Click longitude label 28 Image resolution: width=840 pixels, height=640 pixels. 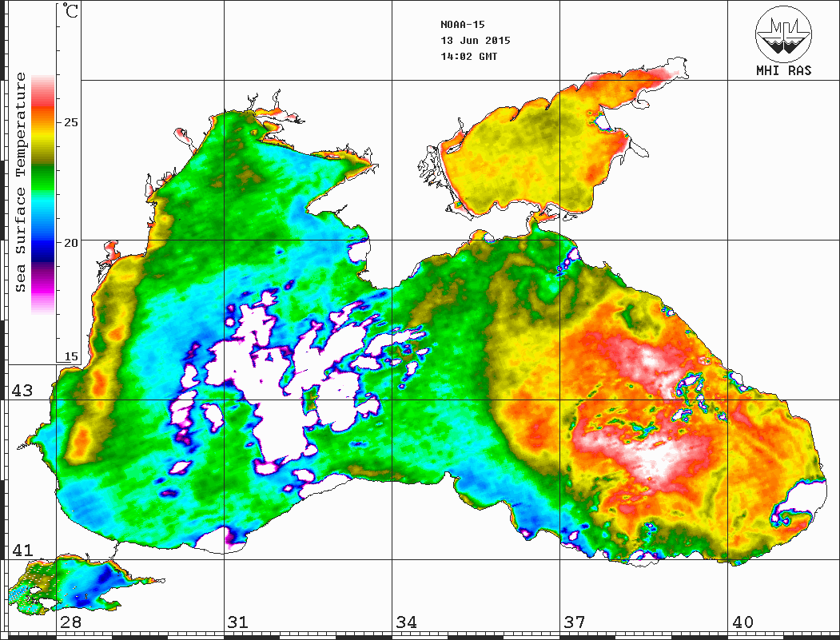pos(70,622)
